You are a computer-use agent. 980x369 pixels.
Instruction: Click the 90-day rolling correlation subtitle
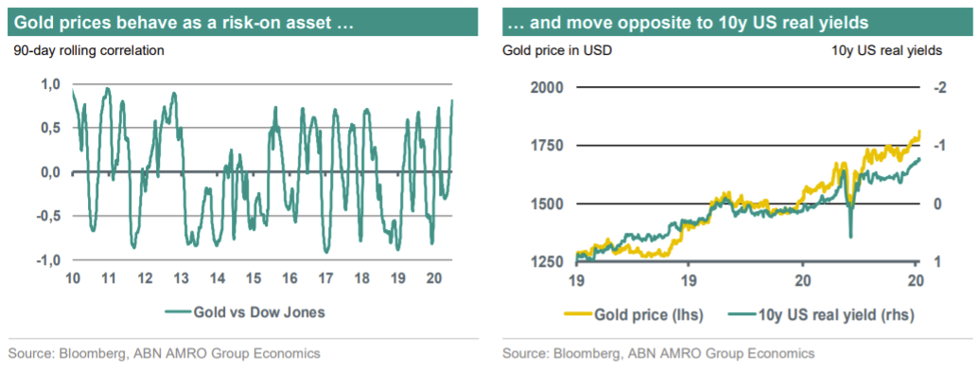[x=89, y=51]
